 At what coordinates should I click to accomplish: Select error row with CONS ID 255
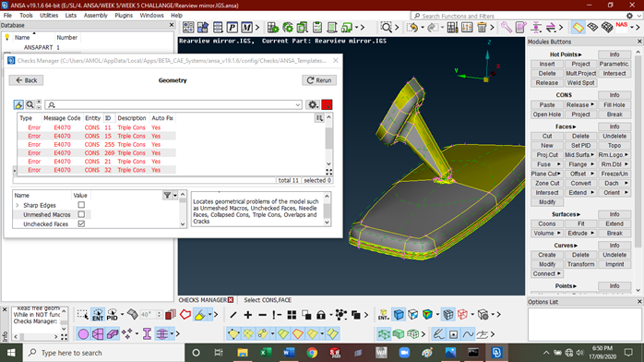(x=97, y=144)
